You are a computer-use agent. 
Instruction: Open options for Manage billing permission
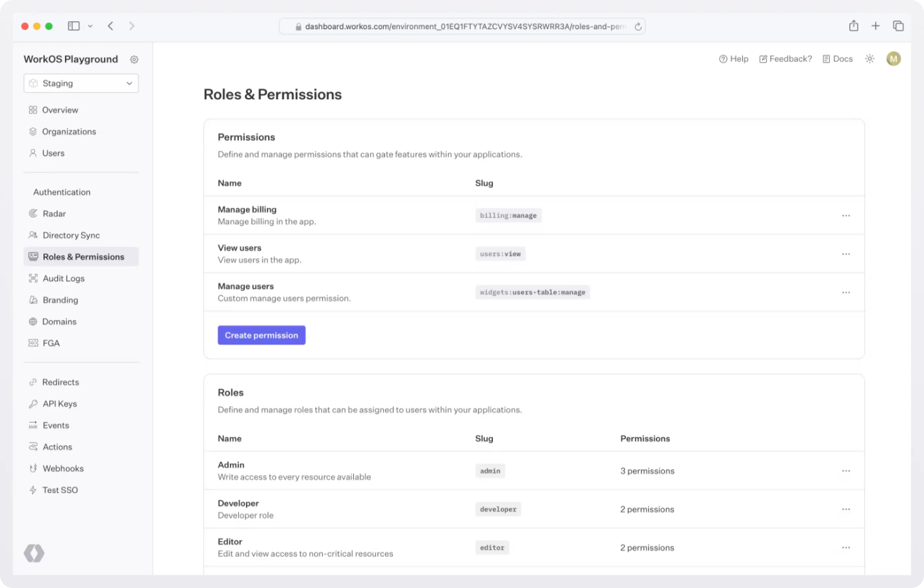(x=846, y=215)
